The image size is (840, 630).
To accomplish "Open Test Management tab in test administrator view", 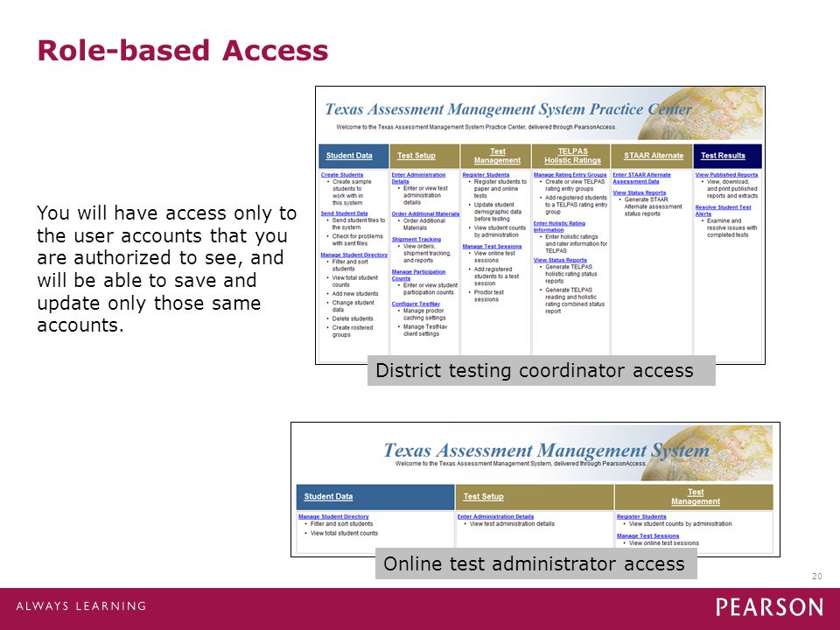I will [x=696, y=497].
